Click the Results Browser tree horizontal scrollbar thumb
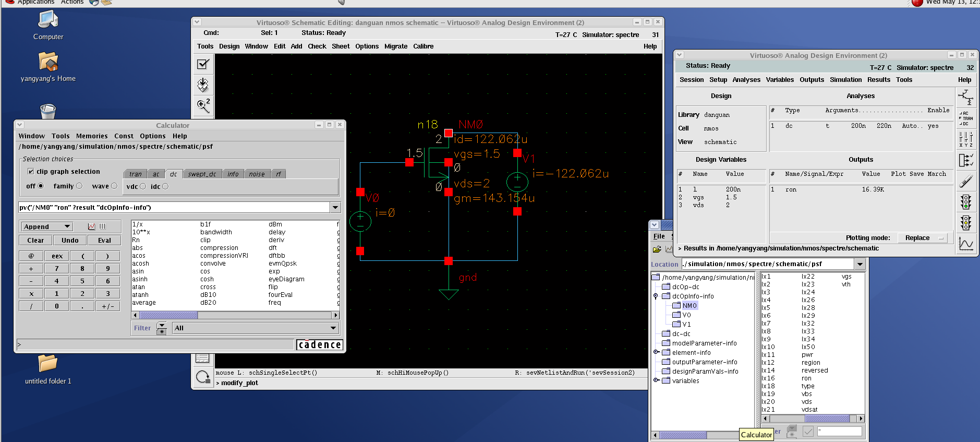 click(x=683, y=435)
